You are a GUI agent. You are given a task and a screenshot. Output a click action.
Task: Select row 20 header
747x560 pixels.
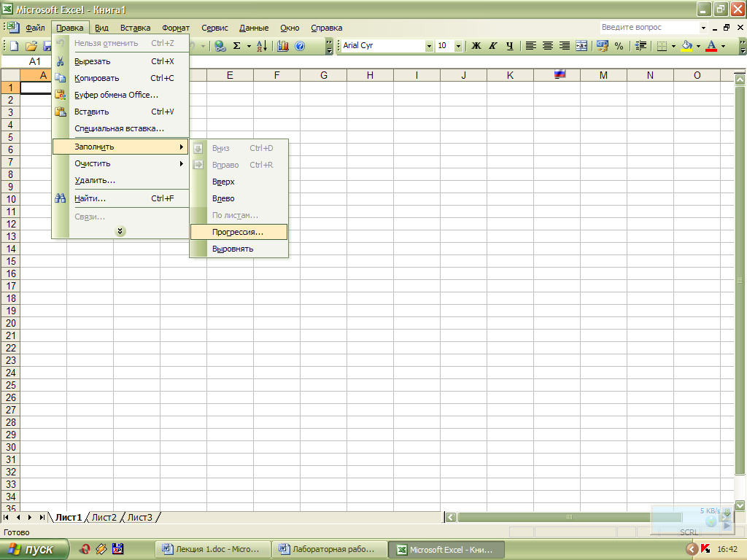[x=10, y=323]
